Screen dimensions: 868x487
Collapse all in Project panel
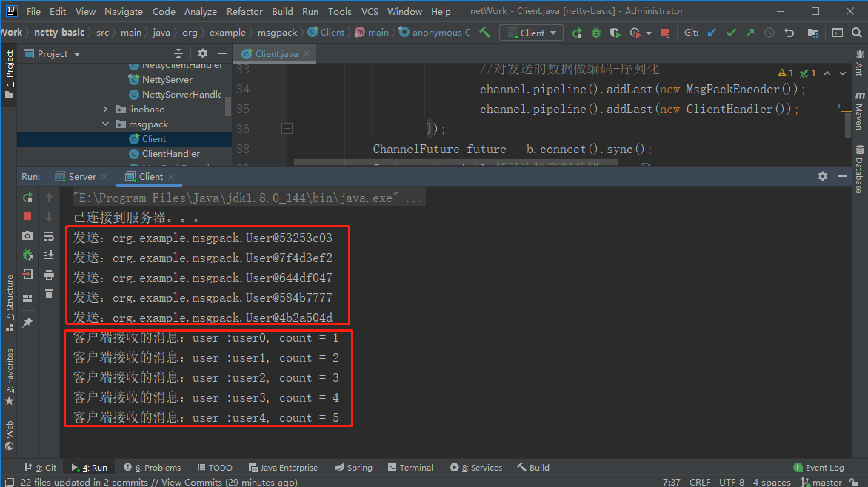[x=178, y=54]
